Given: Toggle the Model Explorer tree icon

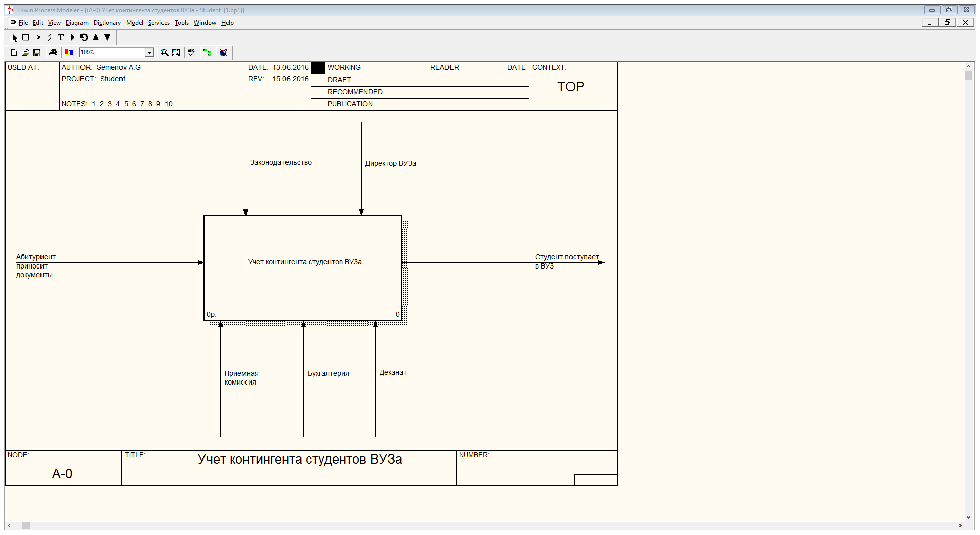Looking at the screenshot, I should pyautogui.click(x=208, y=53).
